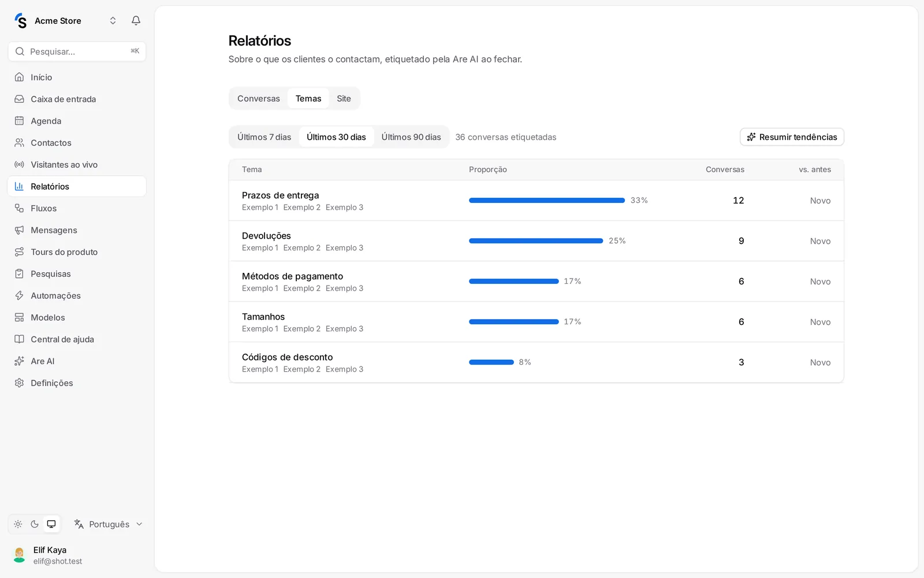Click the Fluxos workflow icon
This screenshot has height=578, width=924.
(x=19, y=208)
